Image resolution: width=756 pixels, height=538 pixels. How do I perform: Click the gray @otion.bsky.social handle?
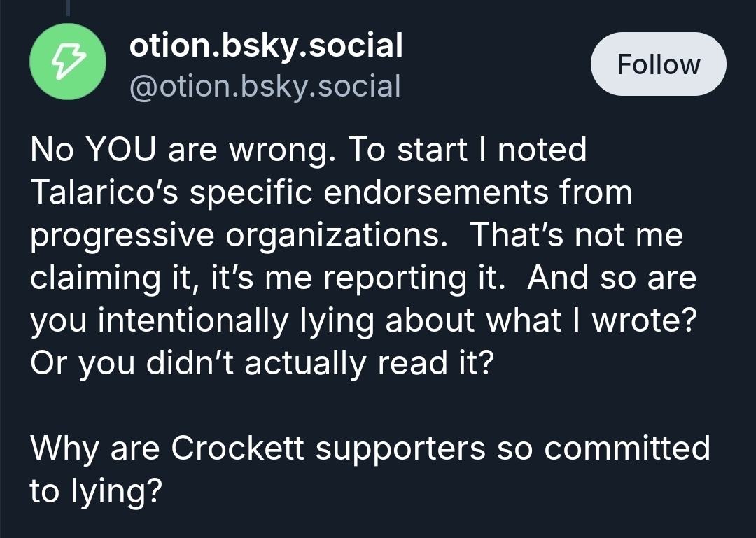click(x=265, y=86)
